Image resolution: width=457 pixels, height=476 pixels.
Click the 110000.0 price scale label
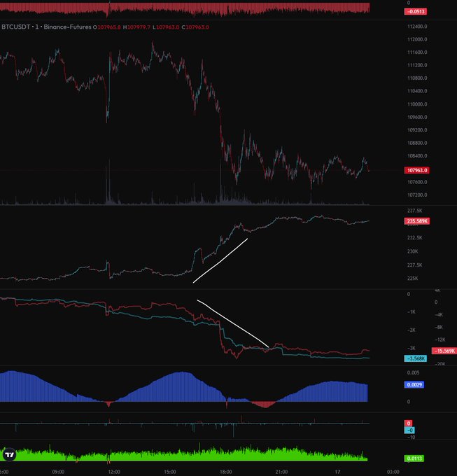(417, 104)
